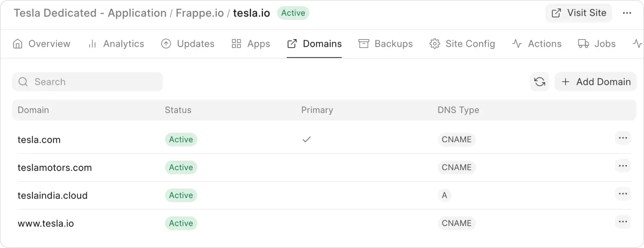Click the refresh domains icon button

coord(540,82)
